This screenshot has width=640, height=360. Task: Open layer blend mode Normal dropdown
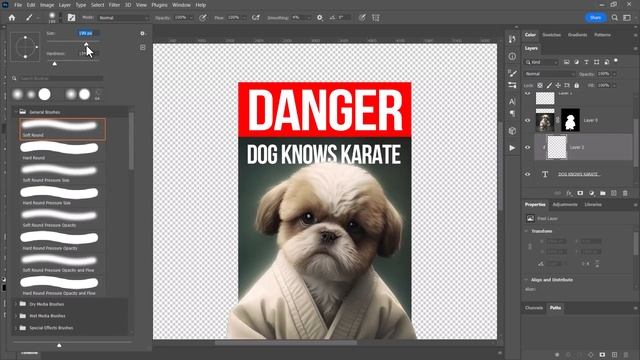549,74
